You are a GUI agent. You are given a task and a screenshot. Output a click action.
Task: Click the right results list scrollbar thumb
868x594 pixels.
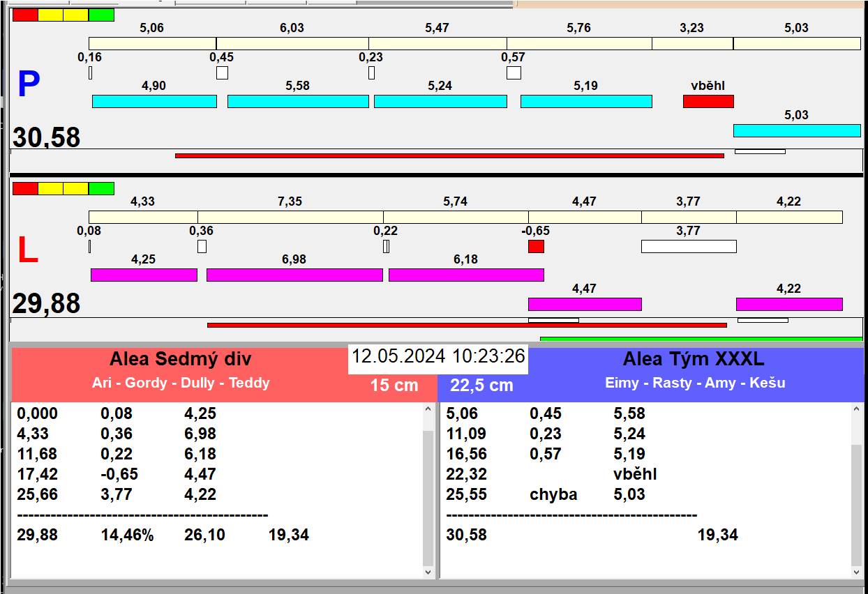858,504
